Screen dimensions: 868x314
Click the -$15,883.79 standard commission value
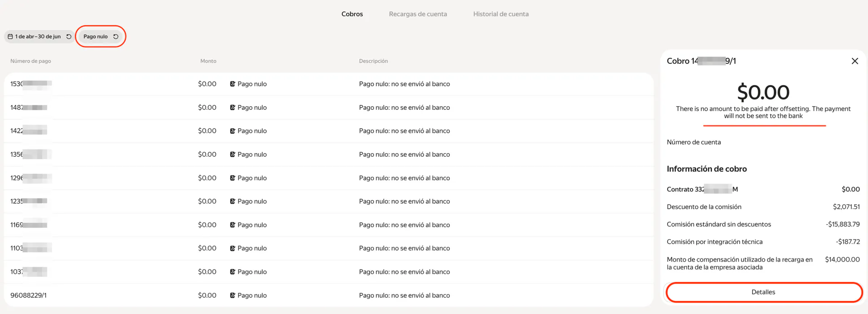click(x=843, y=225)
